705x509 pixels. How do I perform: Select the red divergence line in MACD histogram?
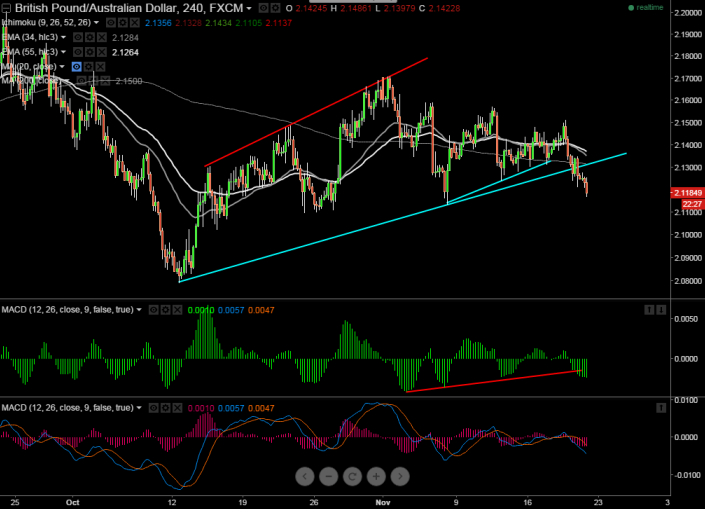coord(494,381)
